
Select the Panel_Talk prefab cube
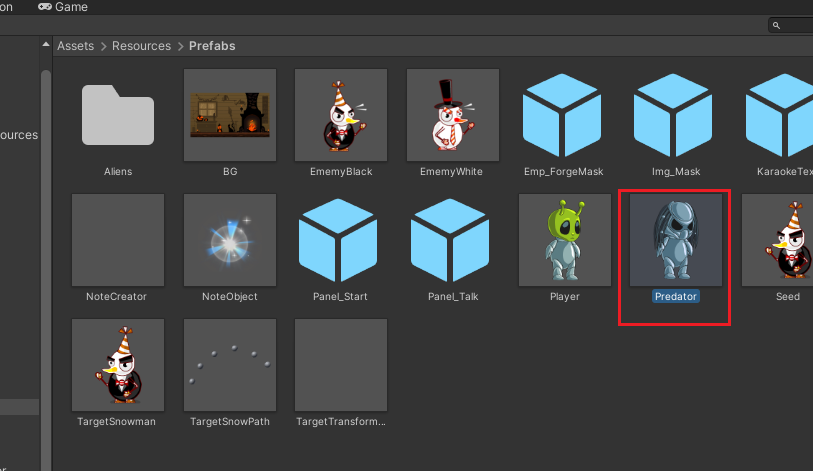(x=452, y=240)
